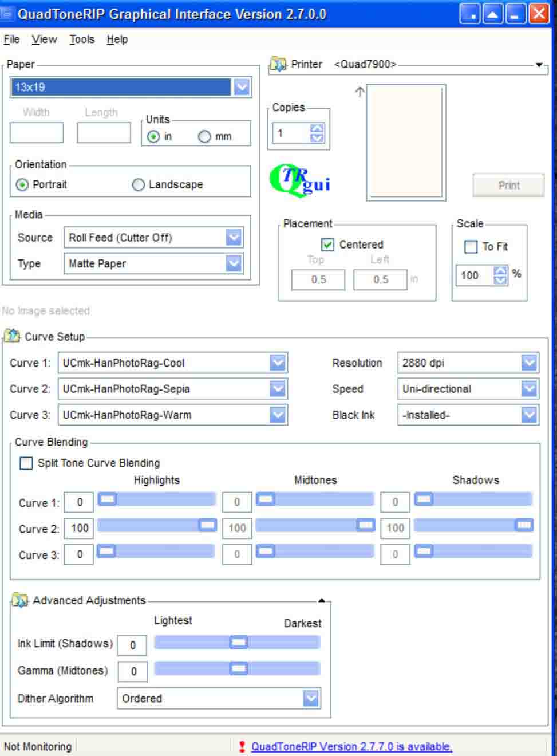Enable the To Fit scale checkbox
557x756 pixels.
(471, 247)
